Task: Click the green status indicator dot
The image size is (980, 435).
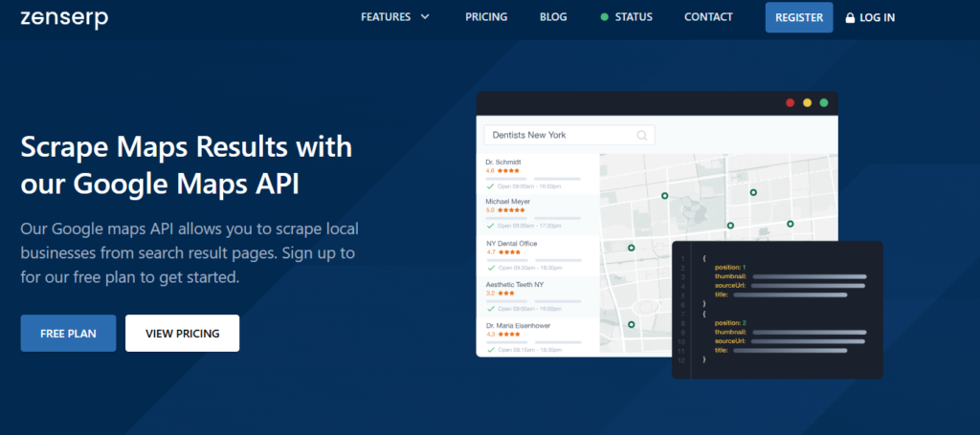Action: [604, 17]
